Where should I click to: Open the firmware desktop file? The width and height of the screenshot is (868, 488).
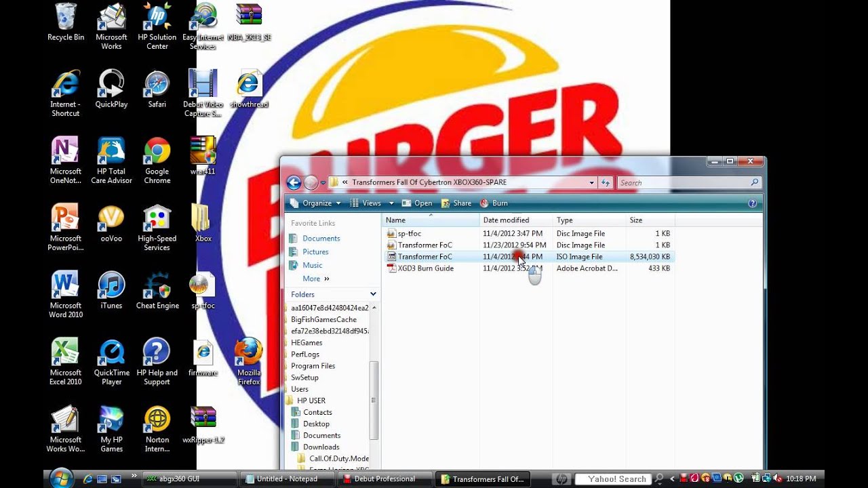pos(203,358)
